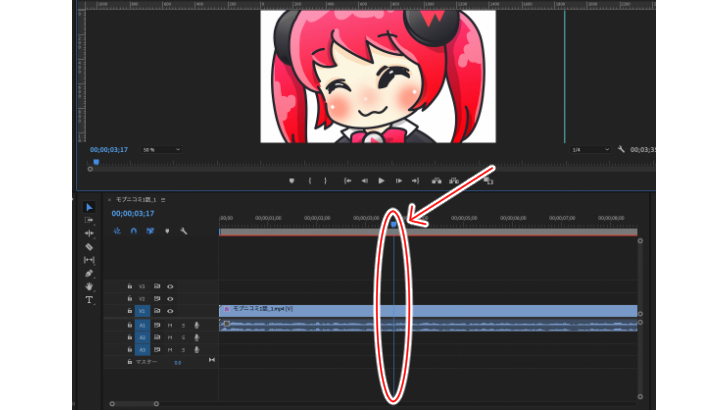Select the Ripple Edit tool

coord(89,233)
